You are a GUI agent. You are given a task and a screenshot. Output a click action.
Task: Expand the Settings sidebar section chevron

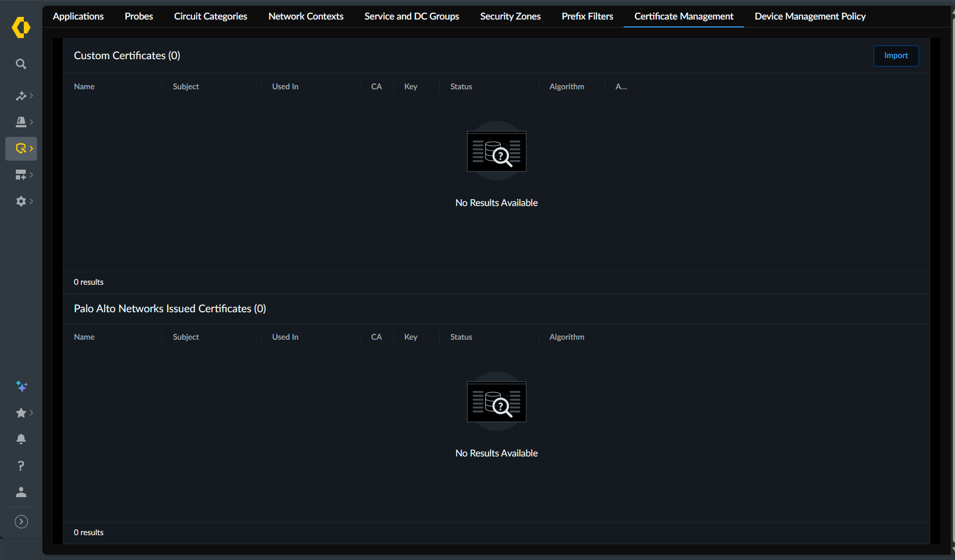click(31, 201)
